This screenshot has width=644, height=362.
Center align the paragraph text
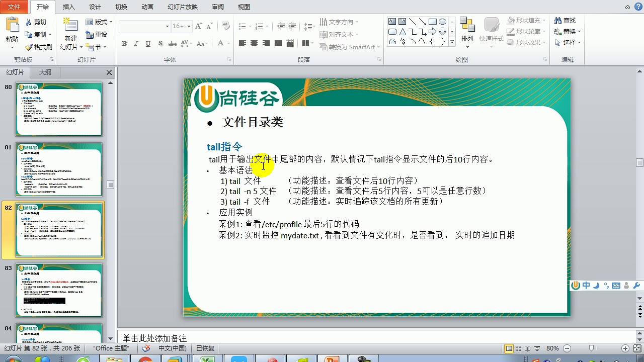click(x=254, y=43)
